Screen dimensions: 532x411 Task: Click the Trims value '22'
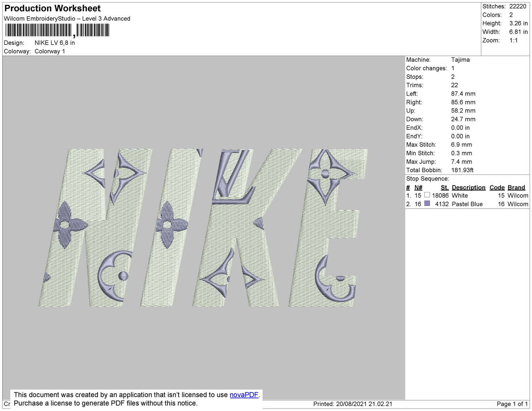pos(455,85)
